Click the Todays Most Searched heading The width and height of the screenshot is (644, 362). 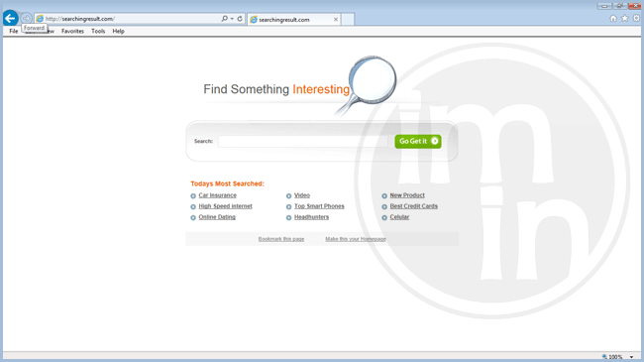tap(227, 183)
